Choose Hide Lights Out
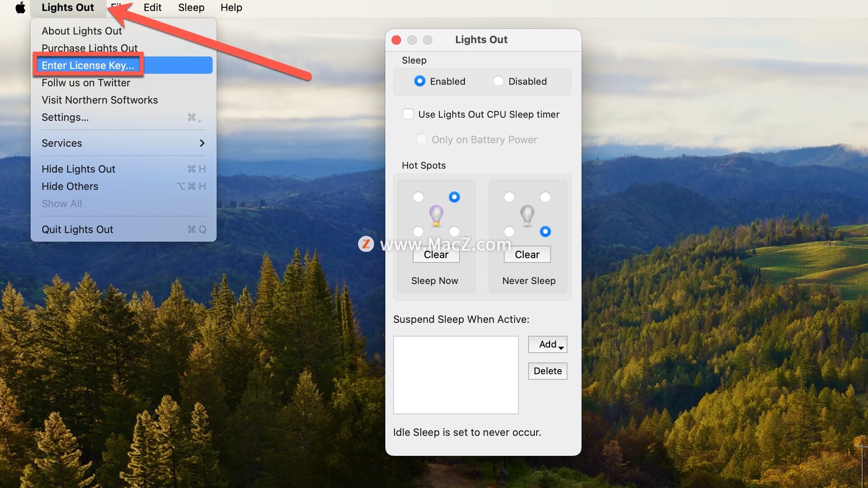The height and width of the screenshot is (488, 868). coord(123,169)
